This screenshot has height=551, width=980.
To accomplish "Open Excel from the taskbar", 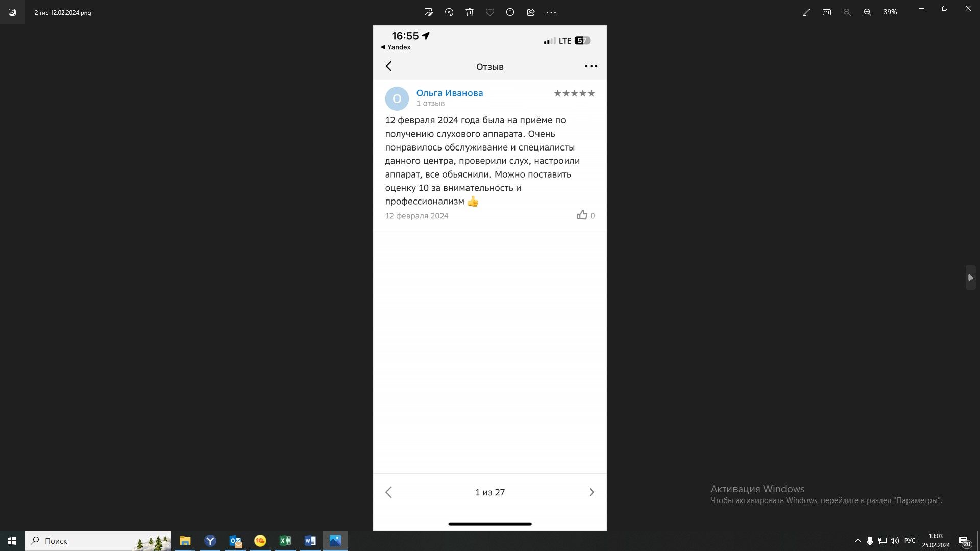I will coord(285,541).
